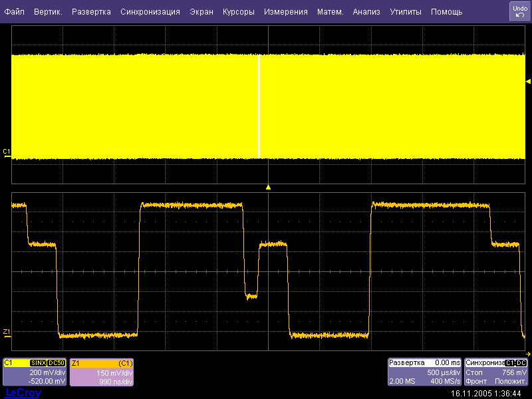The height and width of the screenshot is (399, 532).
Task: Click the LeCroy logo
Action: [x=23, y=393]
